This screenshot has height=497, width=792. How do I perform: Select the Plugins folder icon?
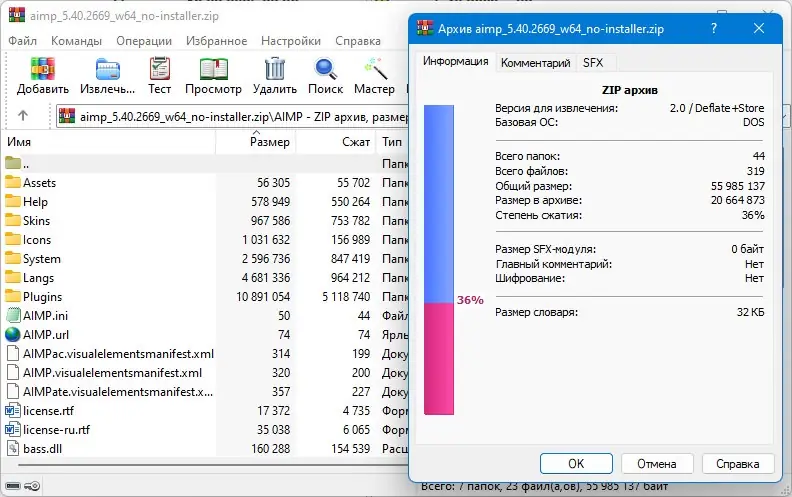click(x=13, y=296)
